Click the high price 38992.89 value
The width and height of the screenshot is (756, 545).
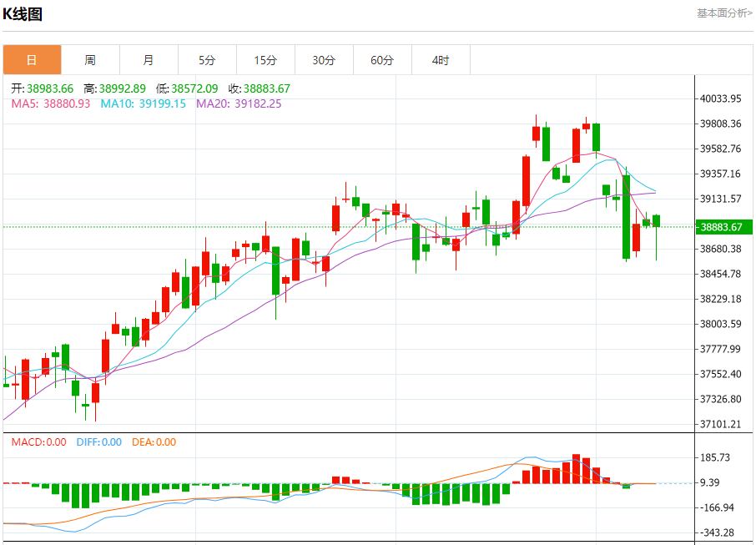123,88
